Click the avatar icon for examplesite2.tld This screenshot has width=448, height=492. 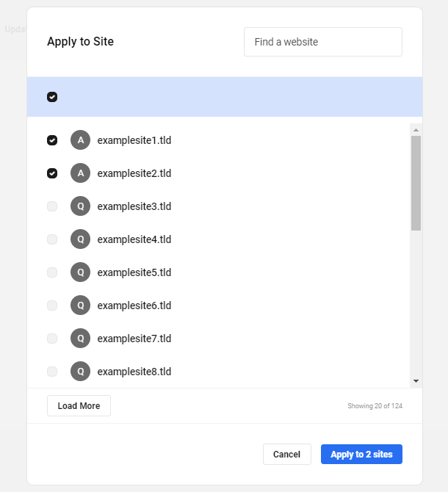tap(80, 173)
